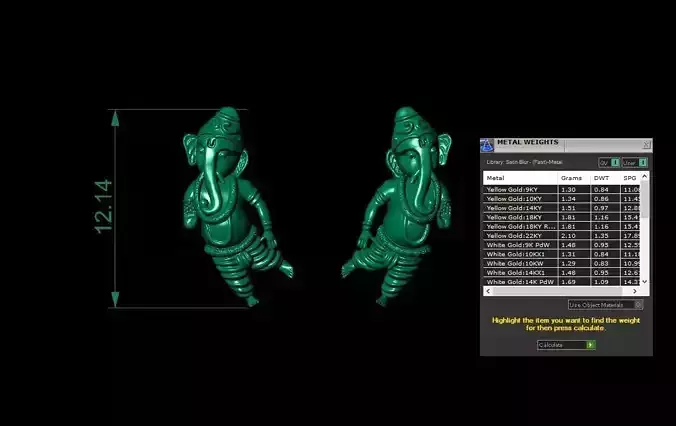This screenshot has height=426, width=676.
Task: Click the Metal Weights title bar
Action: click(x=566, y=145)
